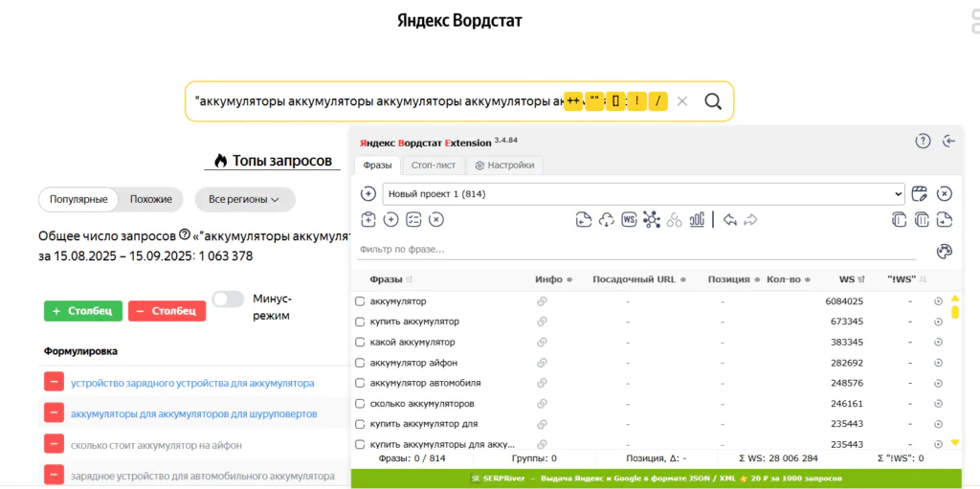Click the second copy columns icon
Screen dimensions: 980x489
(922, 219)
